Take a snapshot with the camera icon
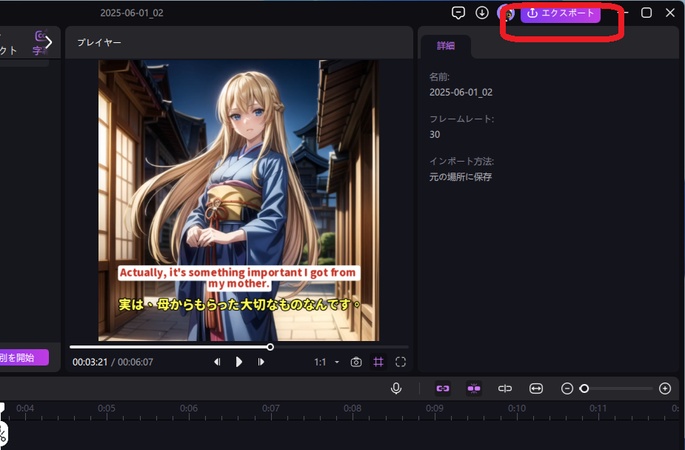Viewport: 685px width, 450px height. click(356, 362)
